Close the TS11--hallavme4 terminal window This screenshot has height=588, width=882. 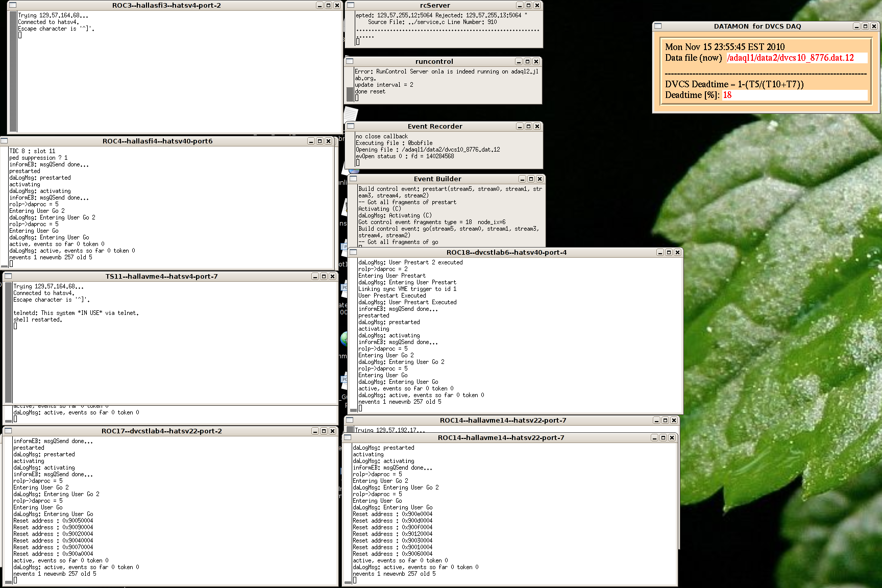[x=332, y=276]
